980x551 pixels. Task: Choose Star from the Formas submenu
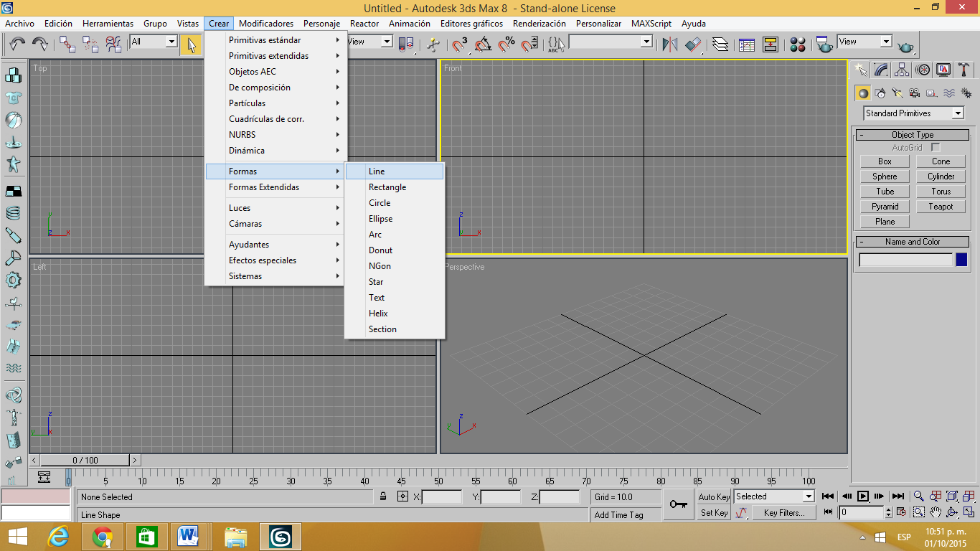point(395,282)
